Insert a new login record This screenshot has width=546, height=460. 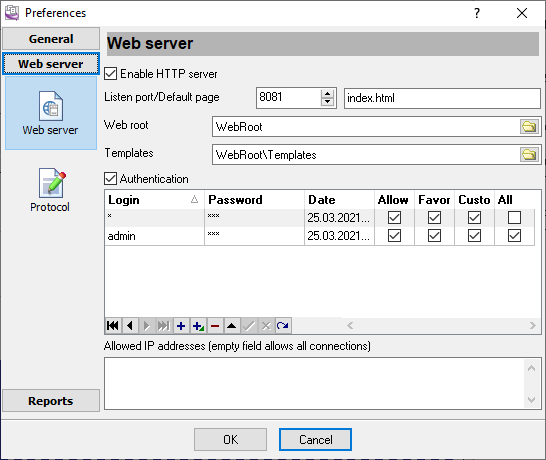(181, 326)
